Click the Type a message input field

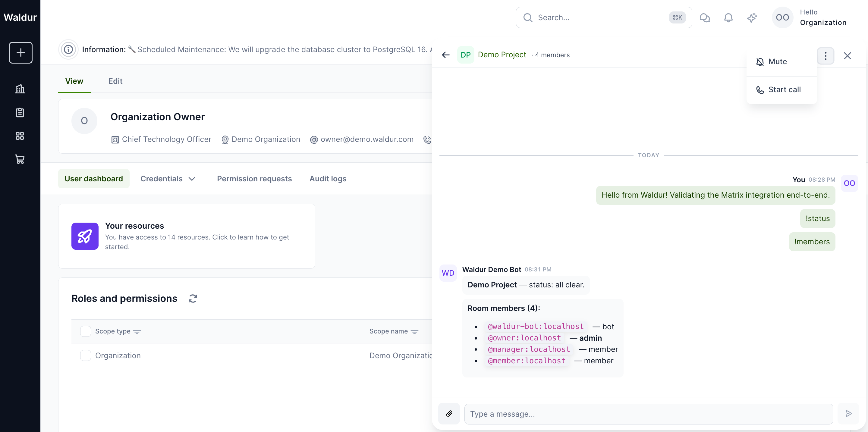(648, 414)
